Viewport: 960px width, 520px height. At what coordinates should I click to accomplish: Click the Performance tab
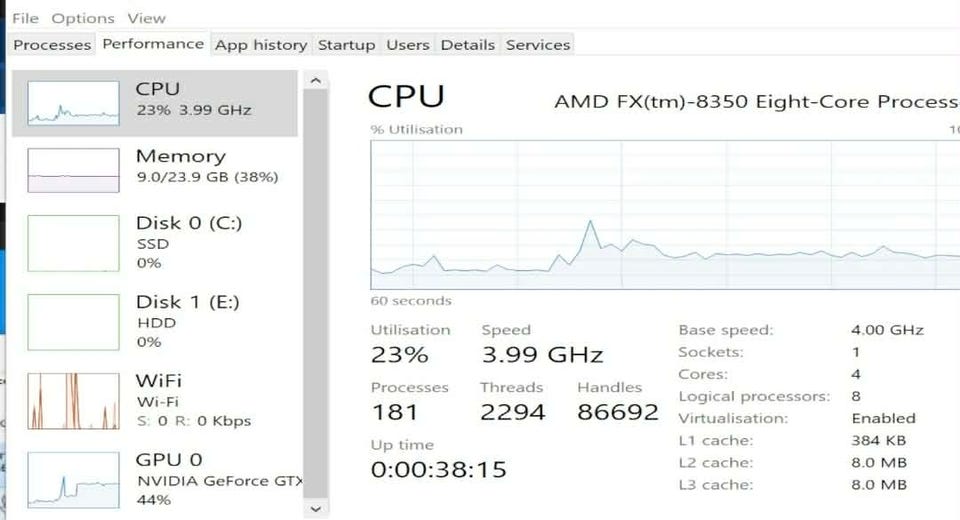153,44
